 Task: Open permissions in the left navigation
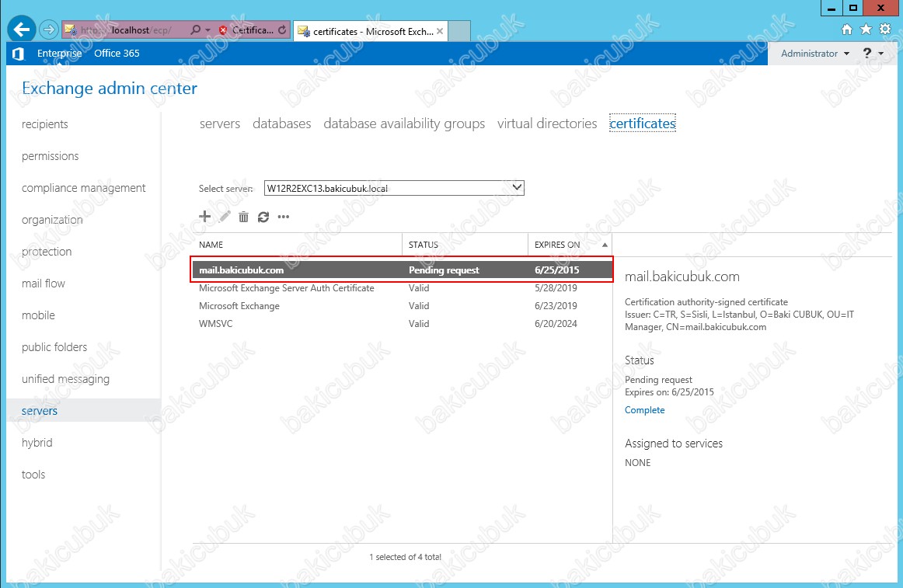click(50, 156)
